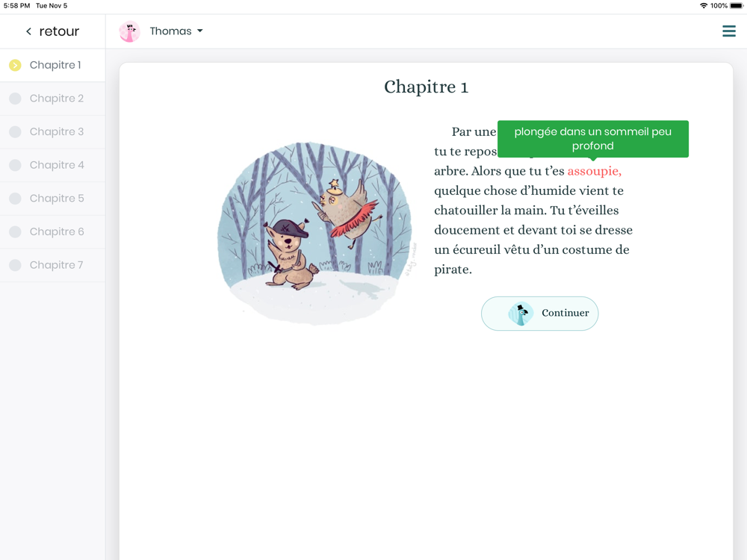Tap Thomas's pink profile avatar
Viewport: 747px width, 560px height.
pyautogui.click(x=129, y=31)
